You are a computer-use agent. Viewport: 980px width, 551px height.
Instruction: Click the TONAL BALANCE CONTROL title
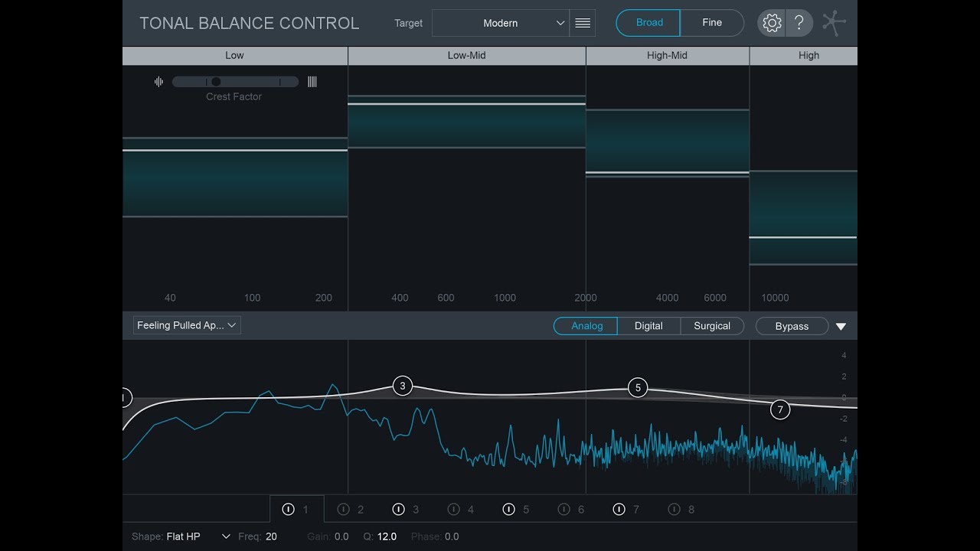tap(249, 23)
